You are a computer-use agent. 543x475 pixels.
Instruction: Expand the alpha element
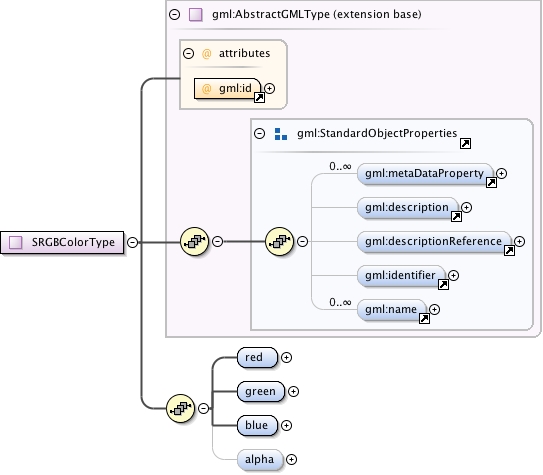click(x=292, y=459)
